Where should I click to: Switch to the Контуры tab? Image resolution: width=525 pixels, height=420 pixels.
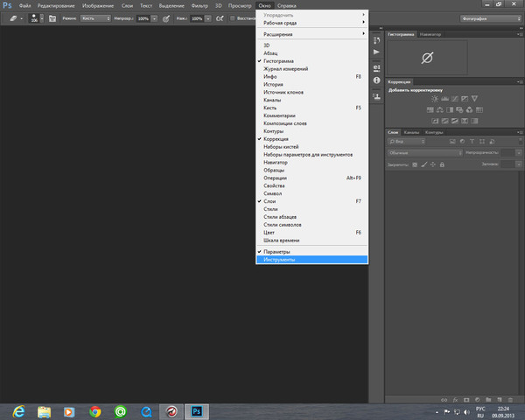[x=434, y=132]
